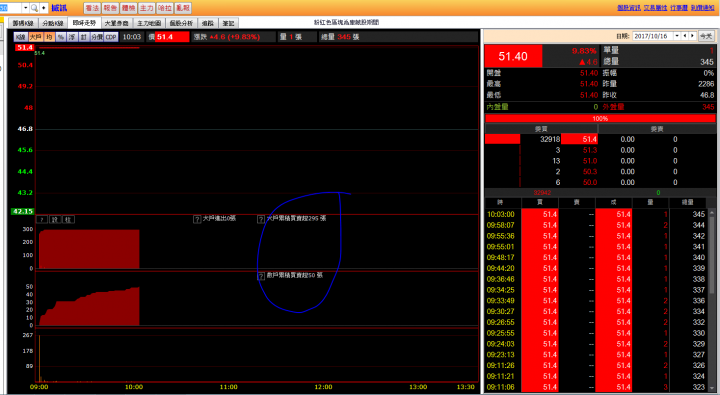Image resolution: width=720 pixels, height=395 pixels.
Task: Open the first K線 tab on the left
Action: (x=23, y=23)
